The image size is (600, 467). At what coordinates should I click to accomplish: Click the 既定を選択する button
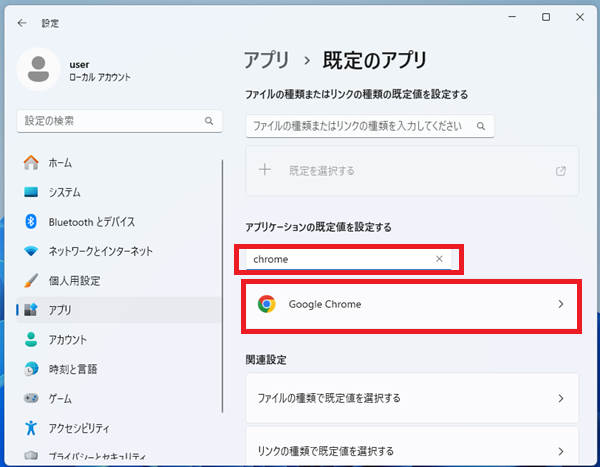pos(412,171)
